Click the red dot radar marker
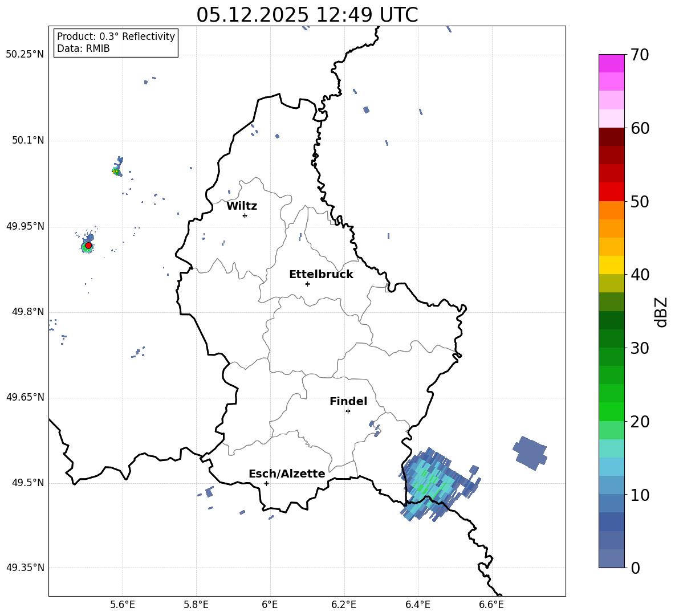Viewport: 675px width, 616px height. coord(88,246)
